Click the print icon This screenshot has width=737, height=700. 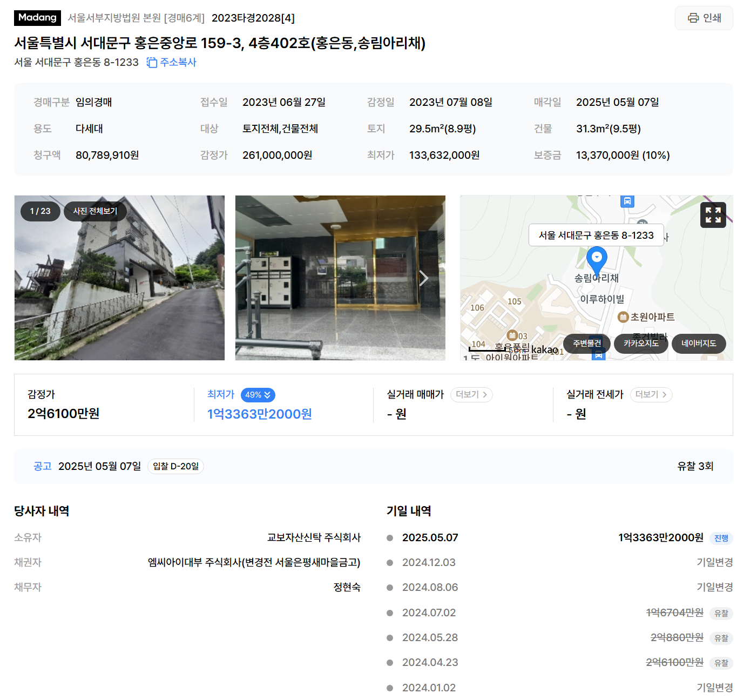coord(693,18)
